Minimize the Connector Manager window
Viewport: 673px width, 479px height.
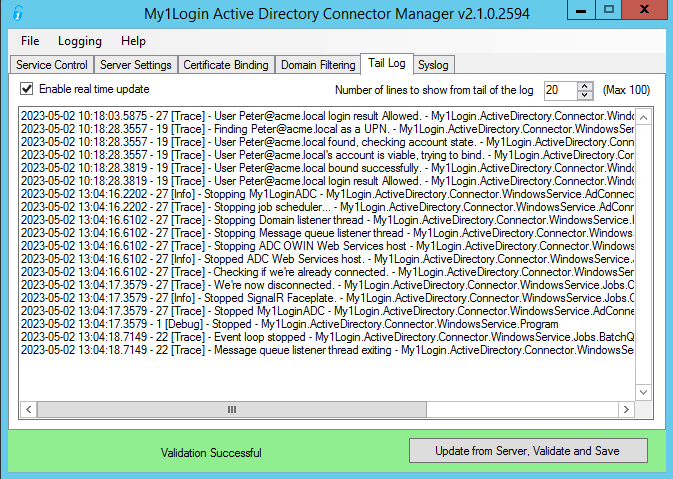(x=581, y=9)
